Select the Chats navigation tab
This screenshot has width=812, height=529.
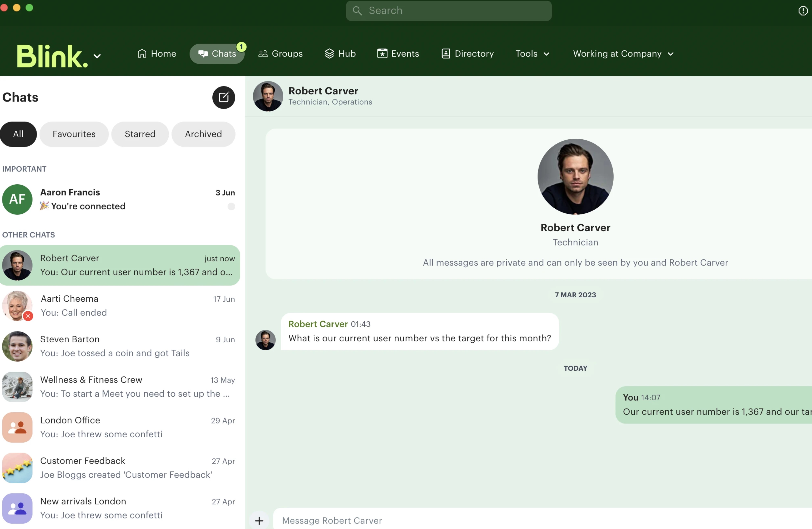(217, 54)
